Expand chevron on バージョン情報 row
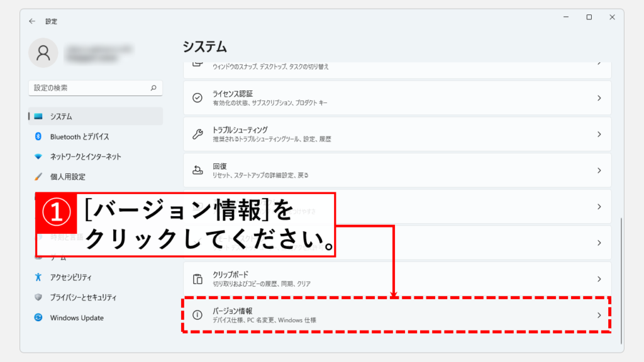Screen dimensions: 644x362 pyautogui.click(x=599, y=315)
